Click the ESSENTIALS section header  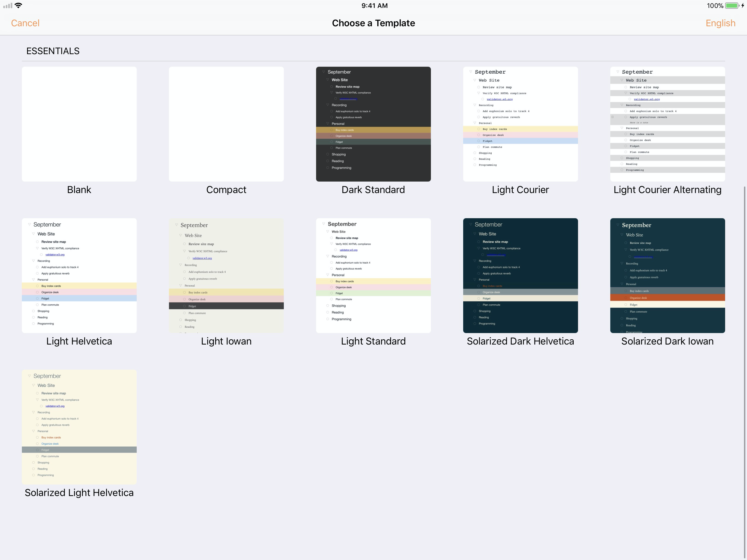tap(53, 51)
